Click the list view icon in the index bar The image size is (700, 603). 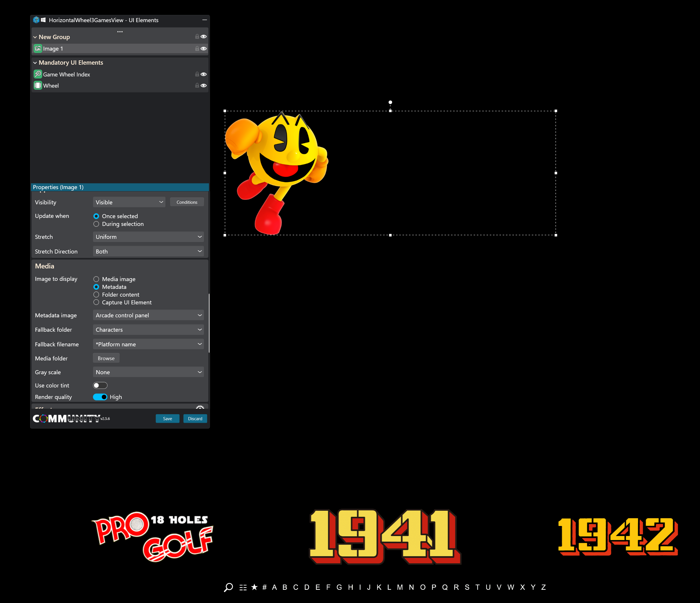[x=243, y=588]
